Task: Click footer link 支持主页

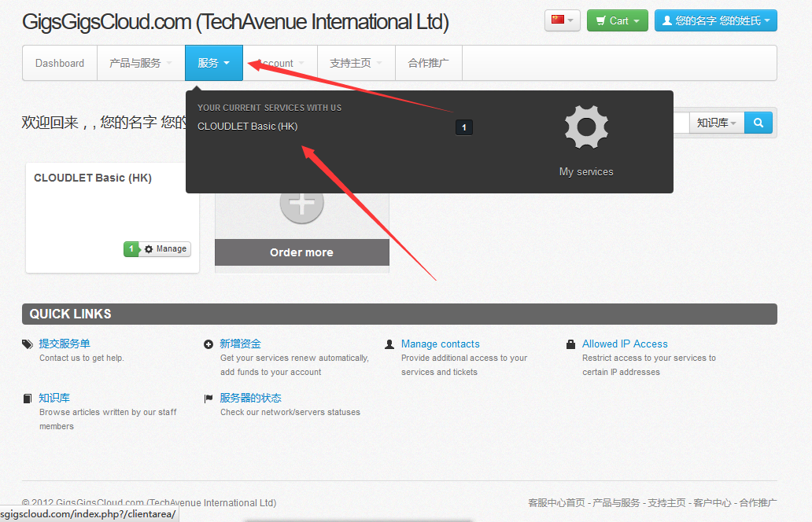Action: [x=666, y=503]
